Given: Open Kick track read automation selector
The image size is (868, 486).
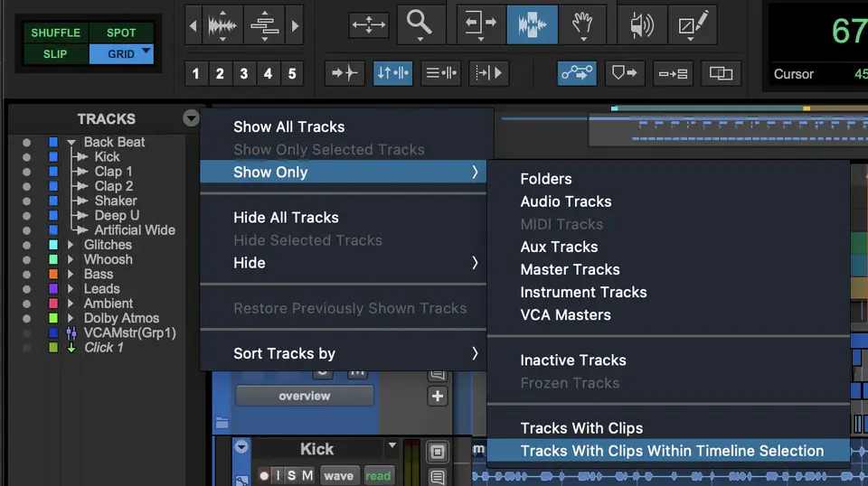Looking at the screenshot, I should point(378,475).
